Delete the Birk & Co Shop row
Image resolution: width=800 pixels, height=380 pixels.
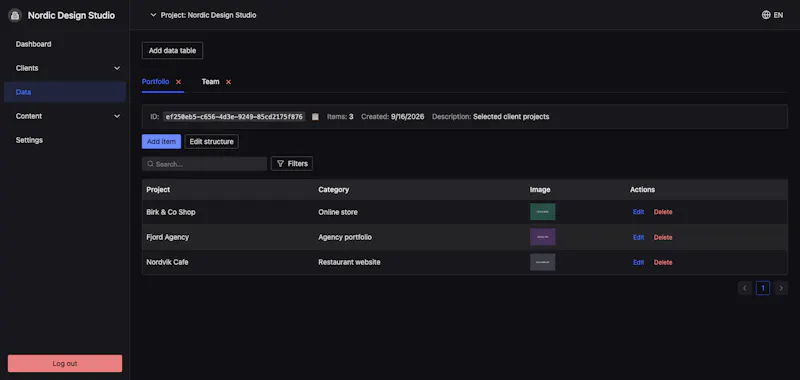click(663, 212)
